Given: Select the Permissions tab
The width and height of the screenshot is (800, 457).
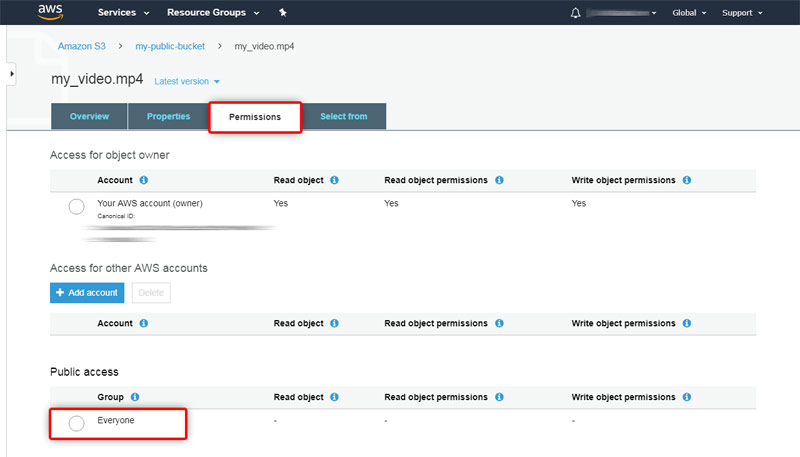Looking at the screenshot, I should [x=255, y=117].
